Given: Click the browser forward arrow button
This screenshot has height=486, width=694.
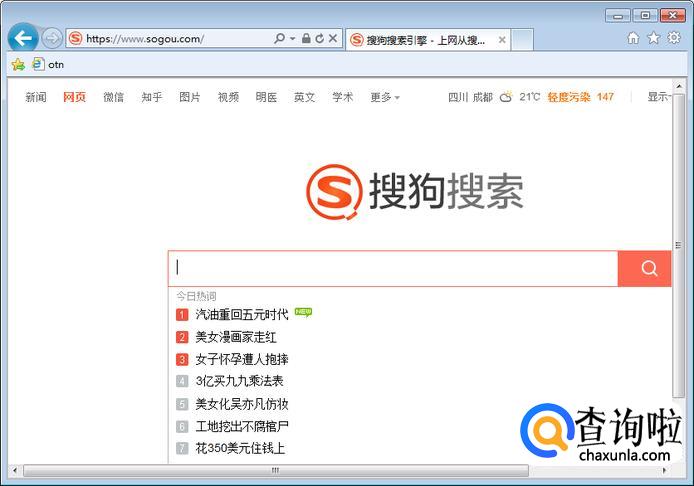Looking at the screenshot, I should click(52, 39).
